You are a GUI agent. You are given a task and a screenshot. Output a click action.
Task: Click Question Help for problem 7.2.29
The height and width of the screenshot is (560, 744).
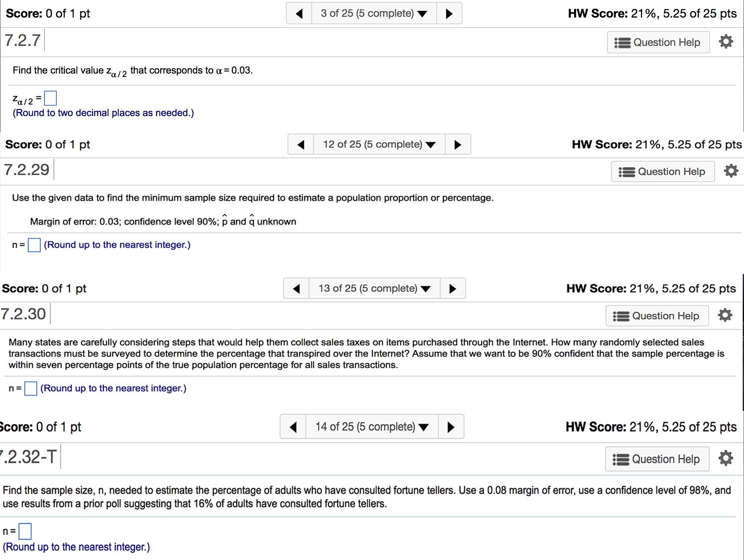click(663, 172)
